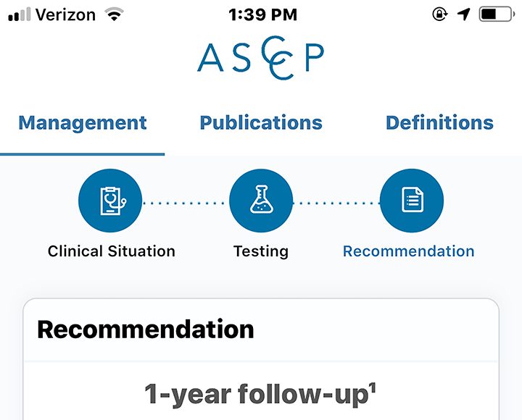522x420 pixels.
Task: Tap the footnote superscript 1 marker
Action: [x=373, y=388]
